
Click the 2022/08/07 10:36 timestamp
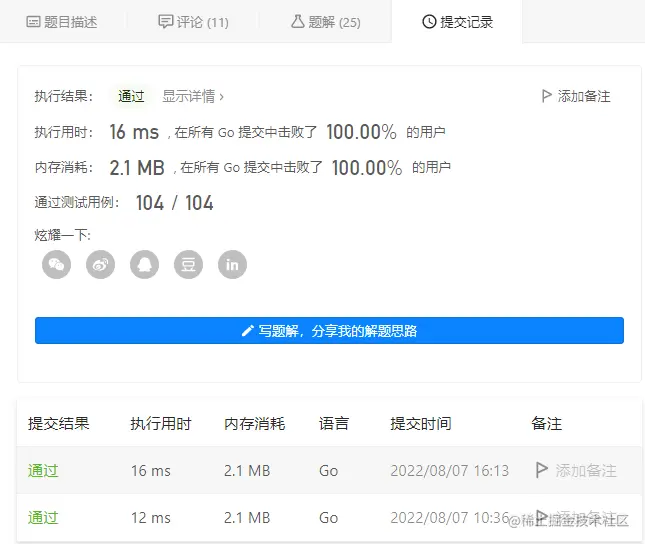coord(450,517)
